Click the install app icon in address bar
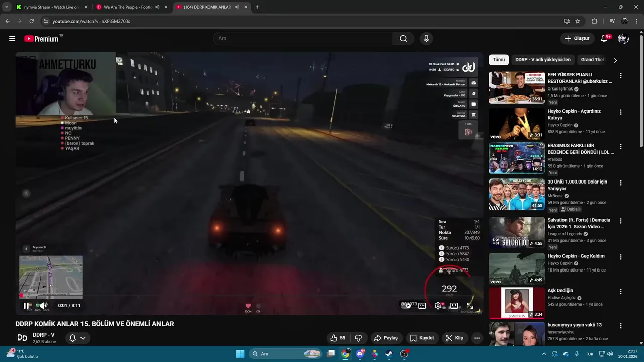The height and width of the screenshot is (362, 644). click(567, 21)
